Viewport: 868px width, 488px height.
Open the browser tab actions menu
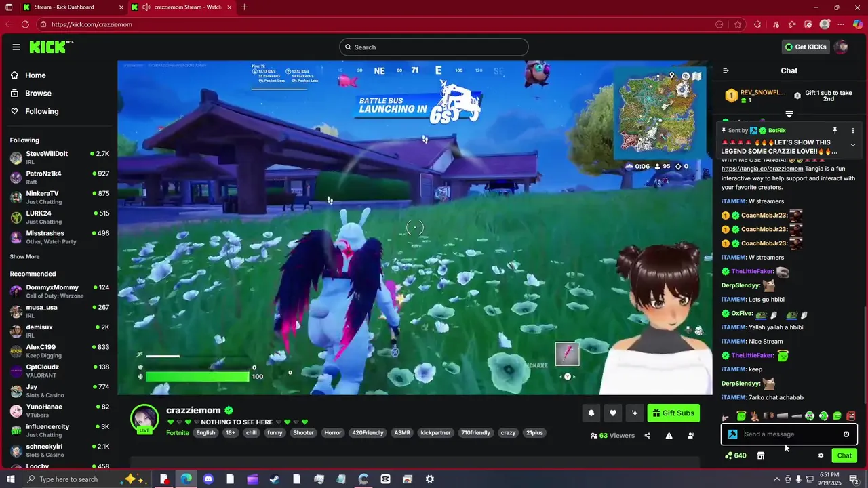pos(9,7)
